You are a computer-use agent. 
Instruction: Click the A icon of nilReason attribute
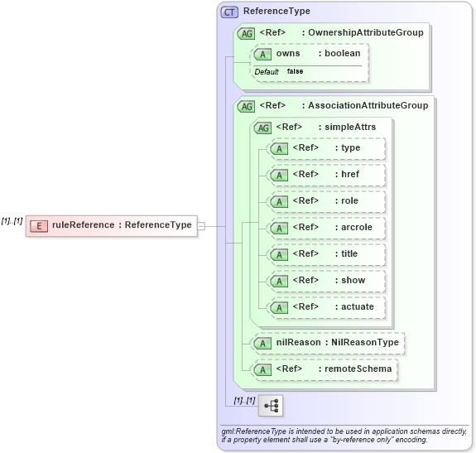click(x=263, y=344)
